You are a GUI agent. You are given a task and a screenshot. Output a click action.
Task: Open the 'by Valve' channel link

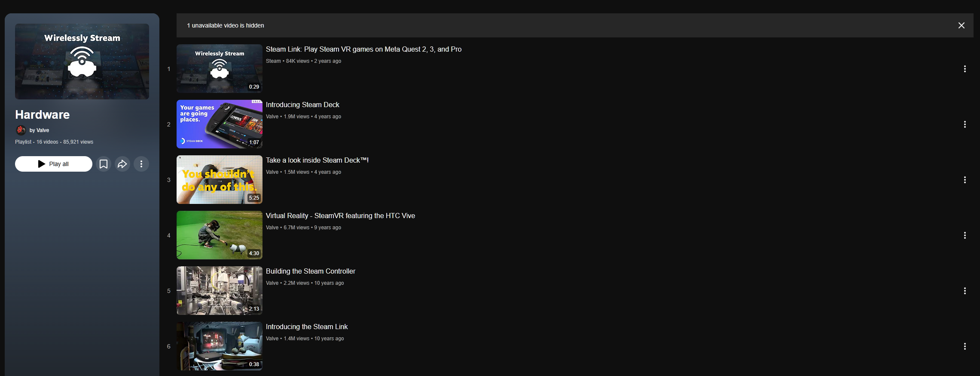tap(39, 130)
